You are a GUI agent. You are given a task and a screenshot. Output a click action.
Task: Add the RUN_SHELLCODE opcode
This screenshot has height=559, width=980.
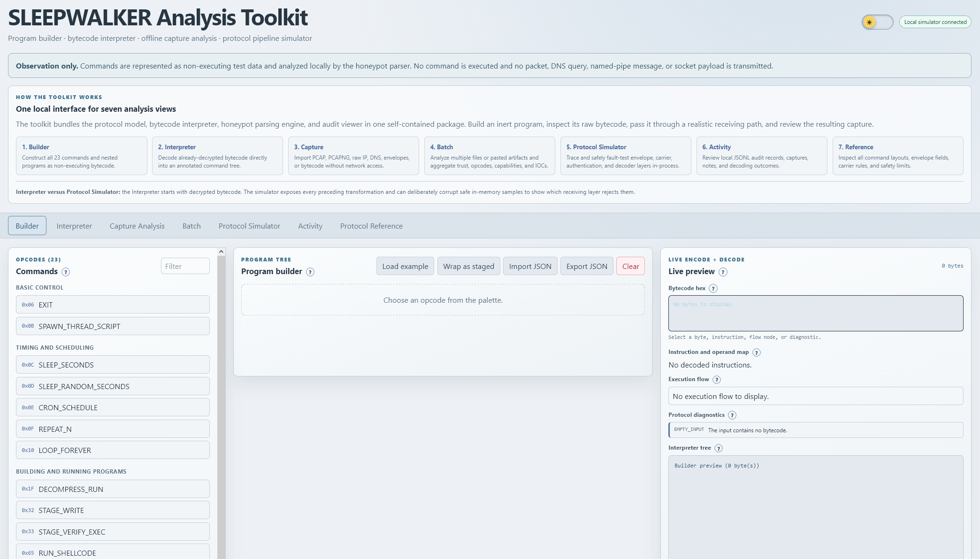pyautogui.click(x=113, y=552)
